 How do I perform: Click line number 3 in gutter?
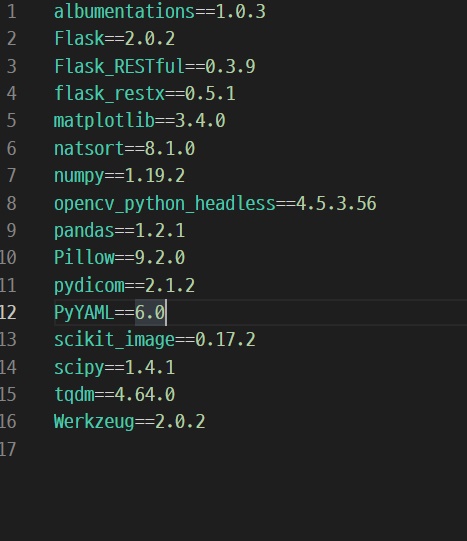click(11, 66)
